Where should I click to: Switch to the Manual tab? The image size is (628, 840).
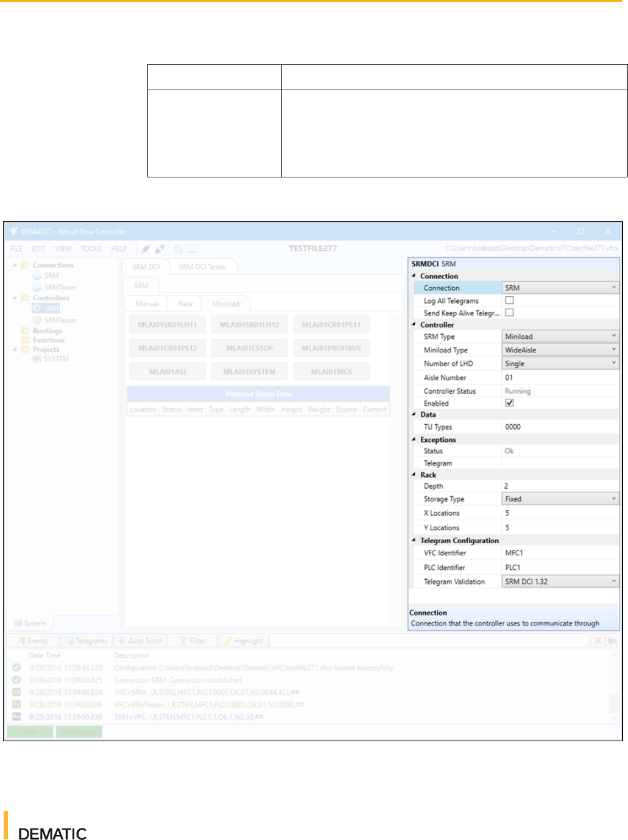(147, 304)
